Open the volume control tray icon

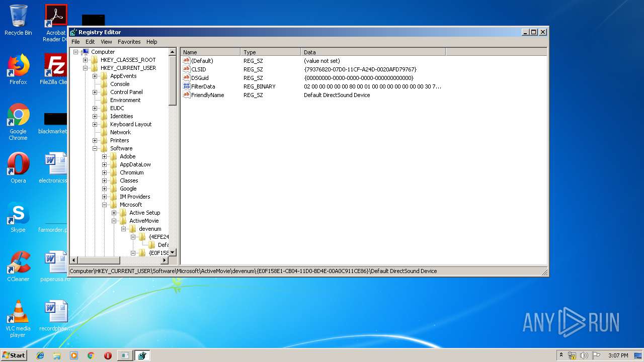coord(584,355)
